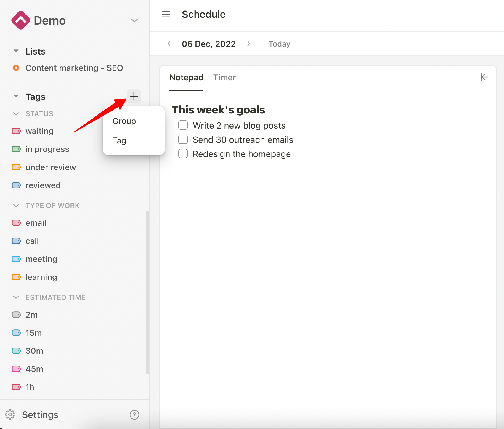504x429 pixels.
Task: Select the call tag label
Action: pos(32,241)
